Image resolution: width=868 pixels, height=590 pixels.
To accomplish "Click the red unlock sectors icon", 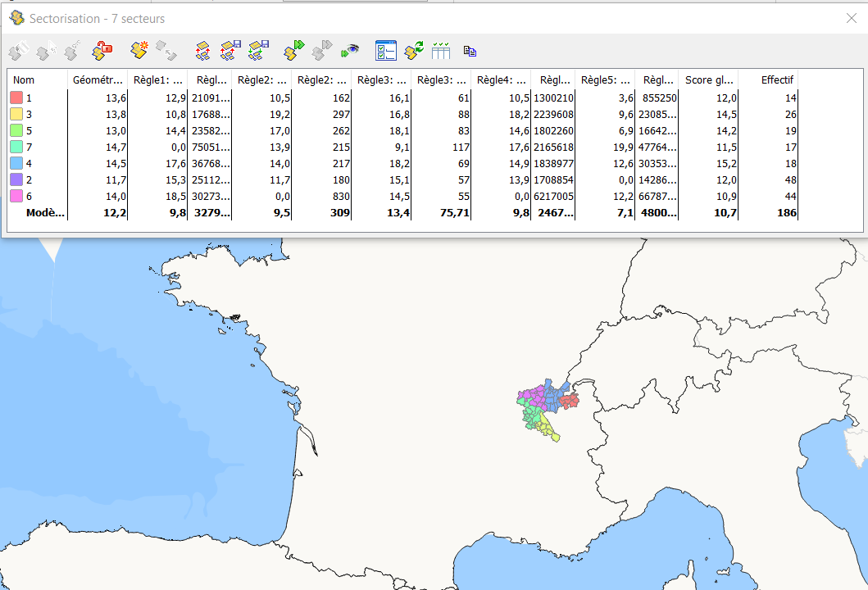I will [102, 51].
